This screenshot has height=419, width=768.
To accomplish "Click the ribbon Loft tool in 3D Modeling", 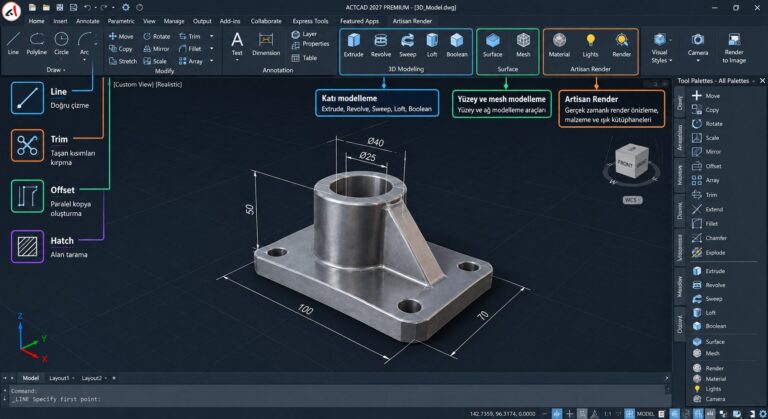I will (x=432, y=45).
